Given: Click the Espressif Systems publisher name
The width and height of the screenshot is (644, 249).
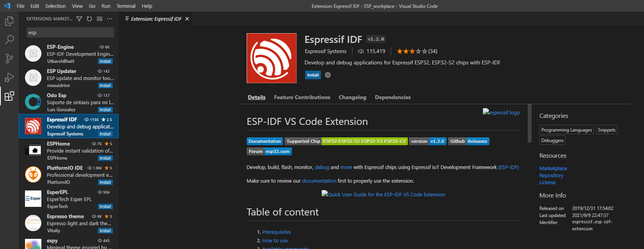Looking at the screenshot, I should click(326, 51).
